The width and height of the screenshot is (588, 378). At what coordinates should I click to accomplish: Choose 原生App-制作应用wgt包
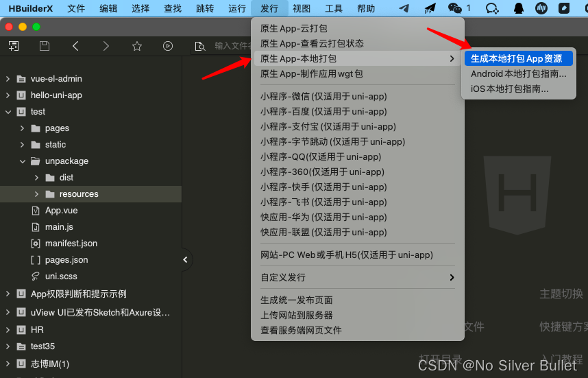click(x=357, y=73)
